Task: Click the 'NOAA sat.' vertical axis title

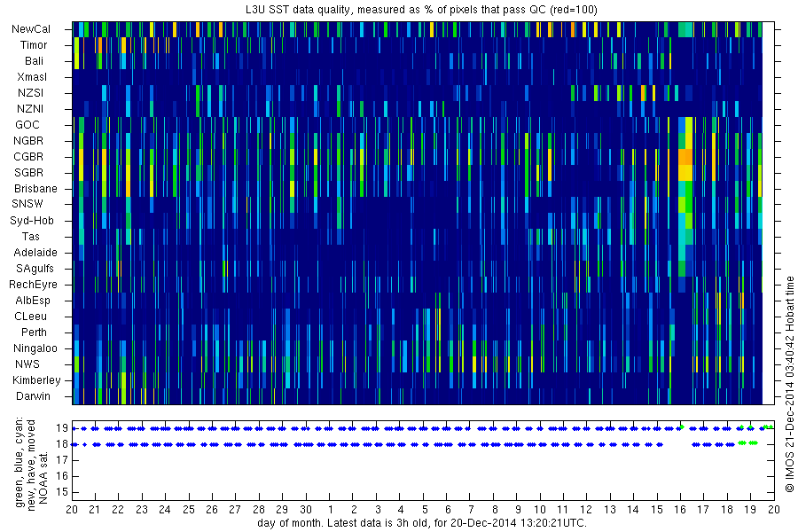Action: (43, 477)
